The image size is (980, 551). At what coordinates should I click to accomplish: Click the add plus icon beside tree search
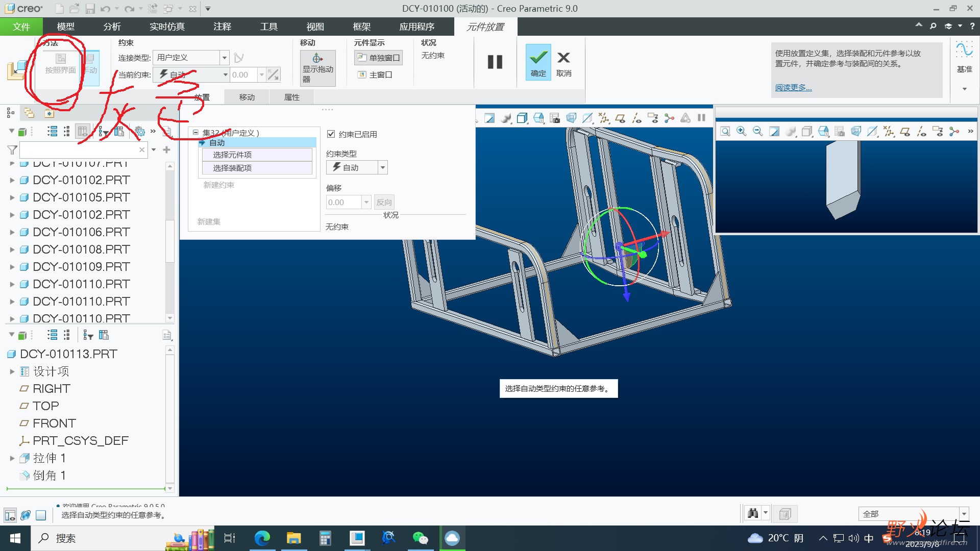[x=166, y=149]
